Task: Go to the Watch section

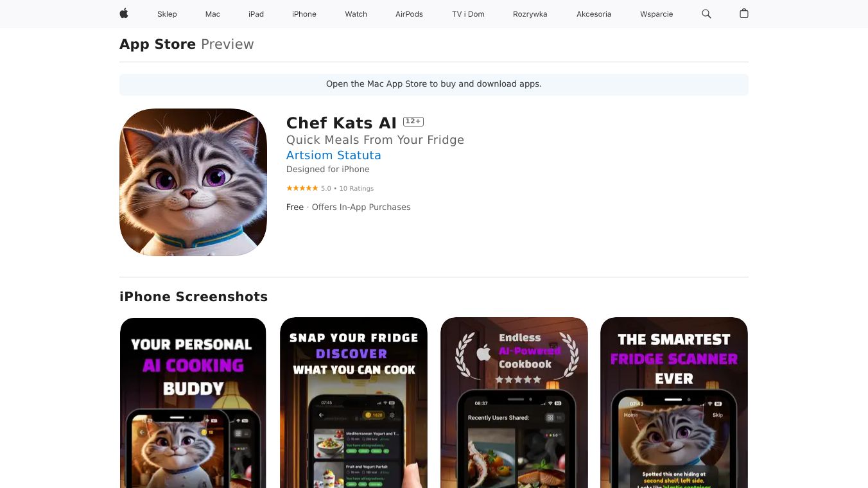Action: (356, 14)
